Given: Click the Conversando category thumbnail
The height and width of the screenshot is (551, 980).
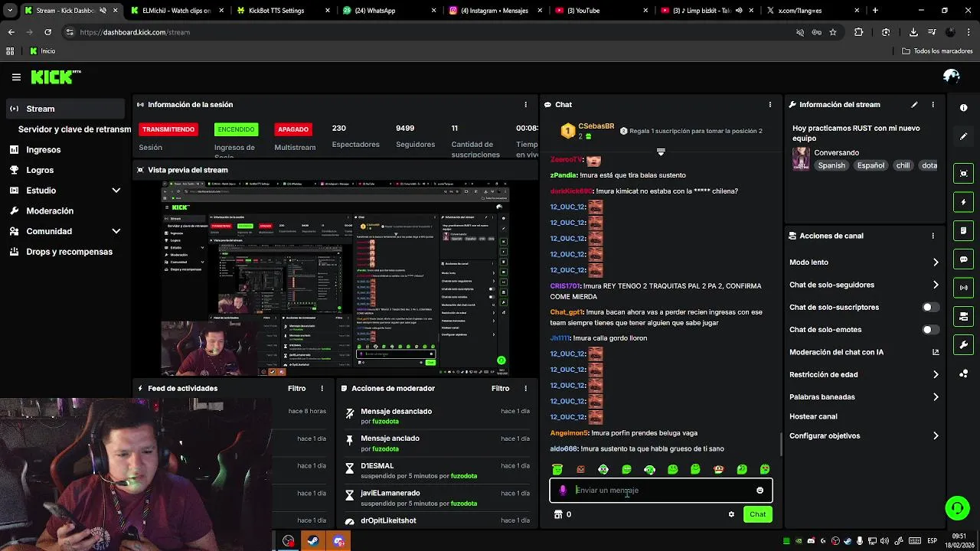Looking at the screenshot, I should click(x=801, y=158).
